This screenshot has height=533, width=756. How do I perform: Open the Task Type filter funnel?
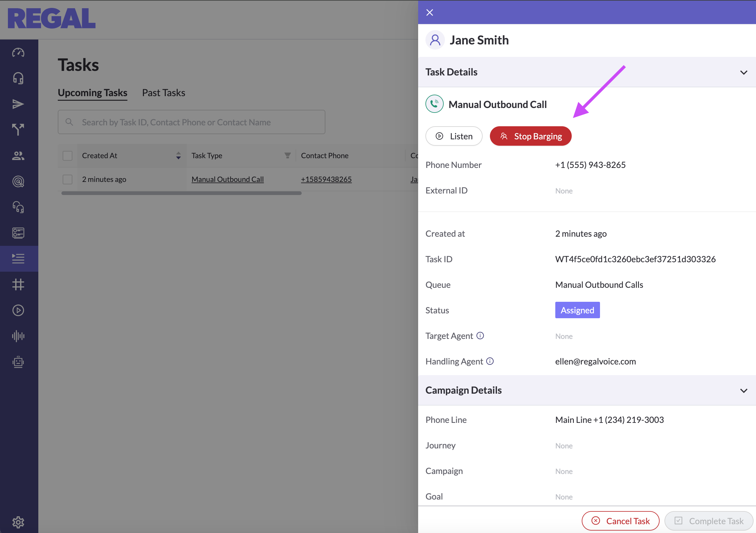[287, 155]
